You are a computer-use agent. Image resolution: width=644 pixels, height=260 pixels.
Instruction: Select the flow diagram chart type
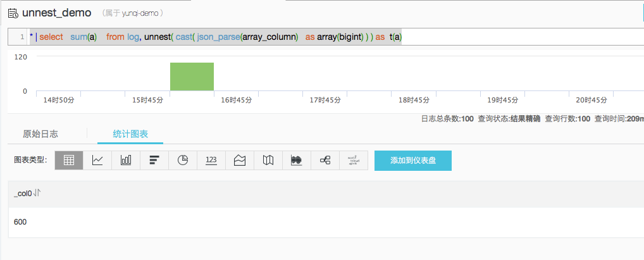[297, 160]
